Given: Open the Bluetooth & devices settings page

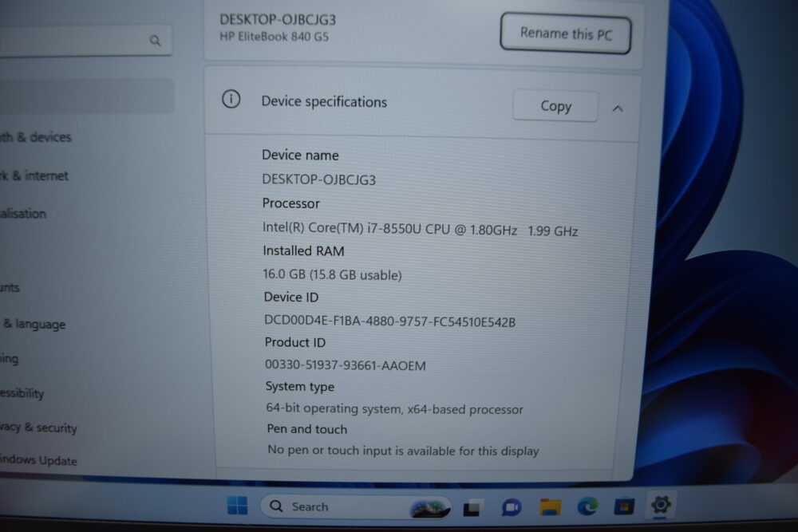Looking at the screenshot, I should pos(36,137).
